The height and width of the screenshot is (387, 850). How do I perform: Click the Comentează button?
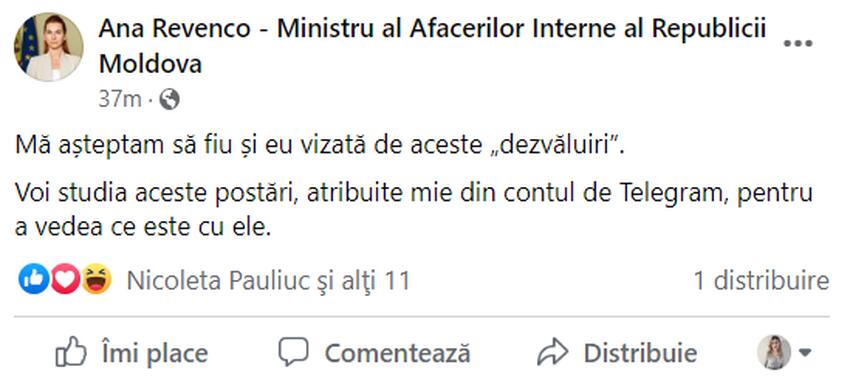(374, 353)
